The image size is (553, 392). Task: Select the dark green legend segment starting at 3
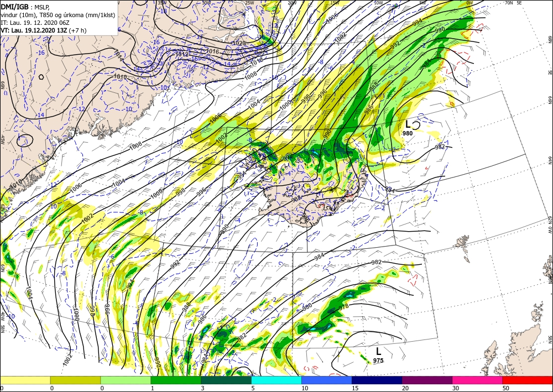tap(226, 380)
